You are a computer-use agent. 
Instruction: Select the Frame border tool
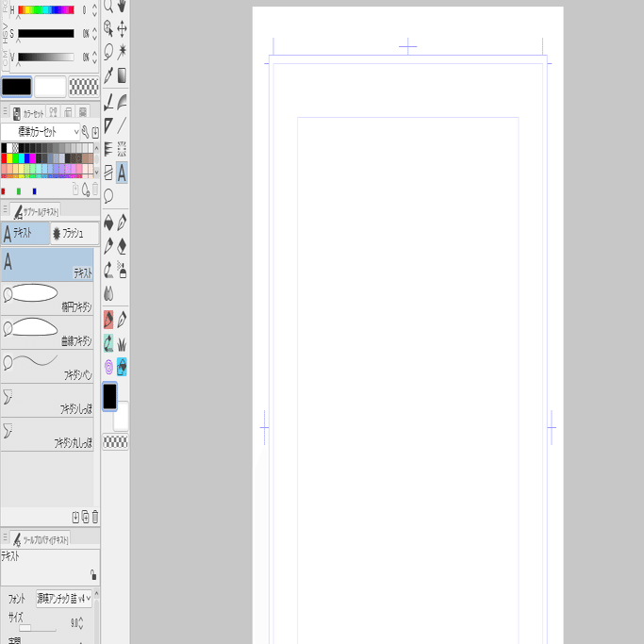click(x=108, y=173)
